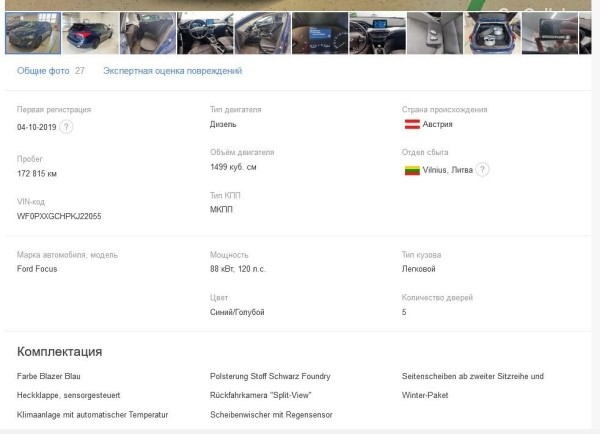Viewport: 600px width, 434px height.
Task: Open third thumbnail showing rear seats
Action: pyautogui.click(x=147, y=32)
